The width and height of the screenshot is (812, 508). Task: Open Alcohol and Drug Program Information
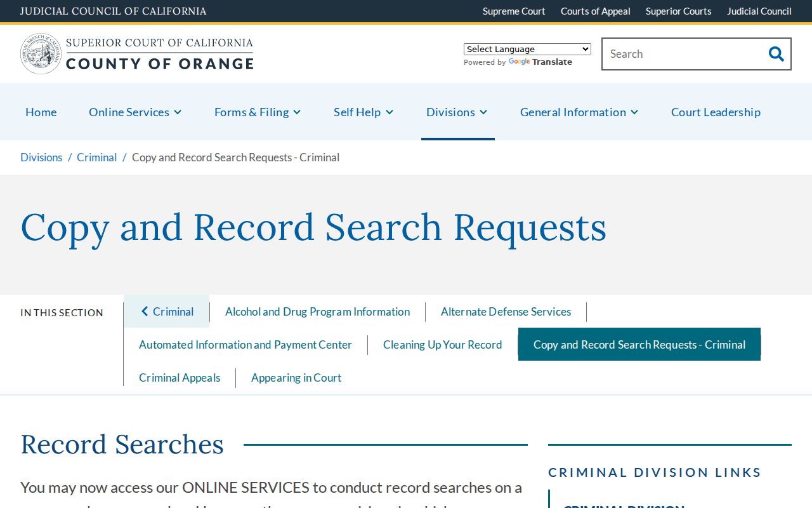[317, 311]
